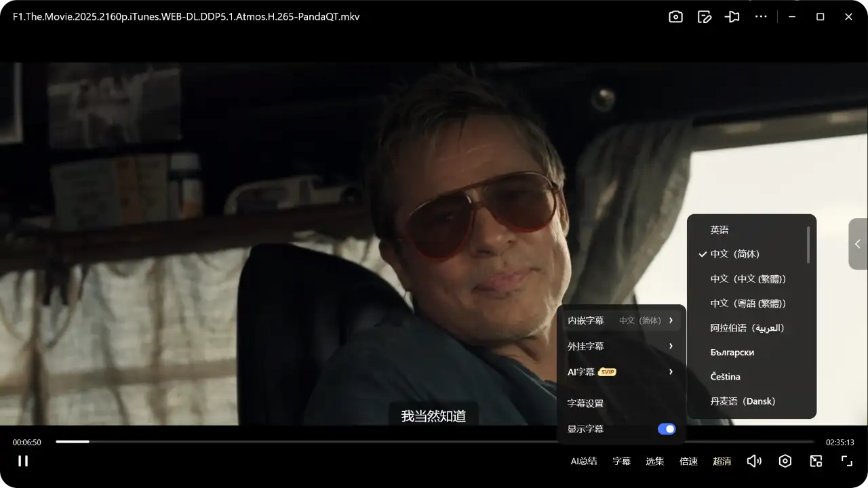Expand the 内嵌字幕 submenu
The height and width of the screenshot is (488, 868).
(x=620, y=320)
